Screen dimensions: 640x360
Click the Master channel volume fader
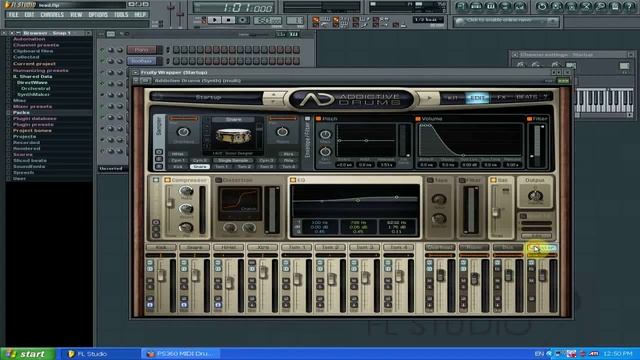[x=542, y=276]
